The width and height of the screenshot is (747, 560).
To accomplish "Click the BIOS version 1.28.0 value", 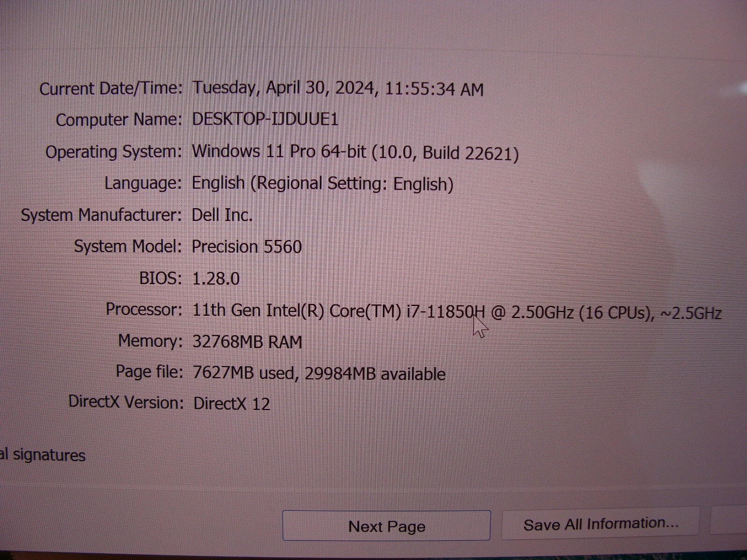I will point(216,279).
